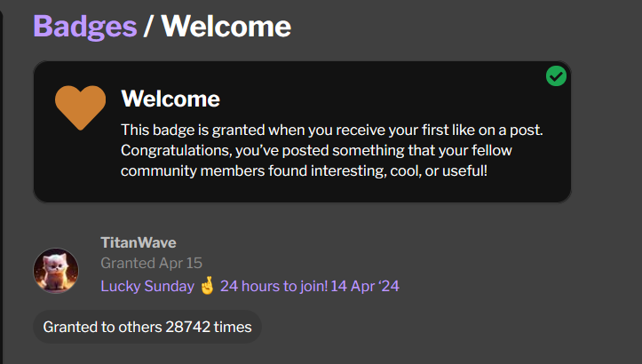Click the Granted Apr 15 date text
The height and width of the screenshot is (364, 642).
pyautogui.click(x=152, y=263)
